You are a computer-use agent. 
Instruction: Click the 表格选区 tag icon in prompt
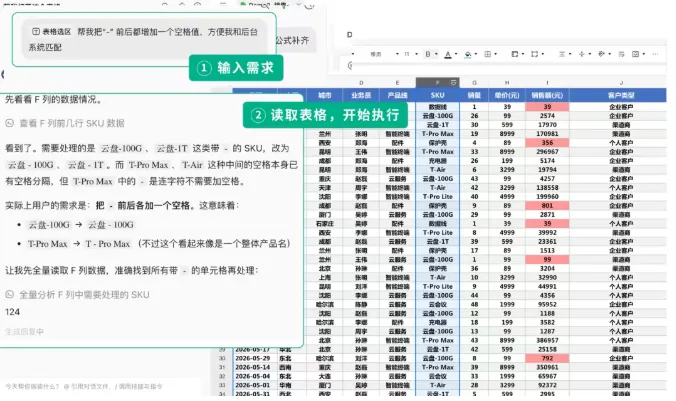(36, 31)
